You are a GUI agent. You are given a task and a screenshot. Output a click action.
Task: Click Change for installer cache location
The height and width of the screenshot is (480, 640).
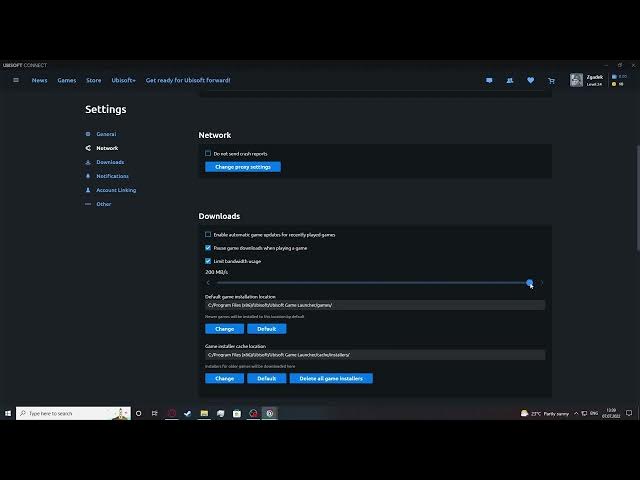coord(224,379)
